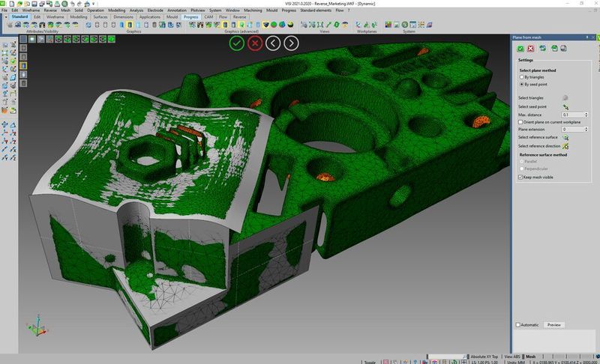Viewport: 600px width, 364px height.
Task: Switch to the Modelling ribbon tab
Action: tap(79, 16)
